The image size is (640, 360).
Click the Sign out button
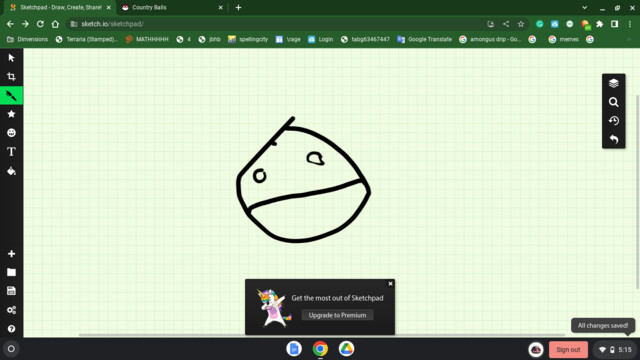pyautogui.click(x=568, y=349)
